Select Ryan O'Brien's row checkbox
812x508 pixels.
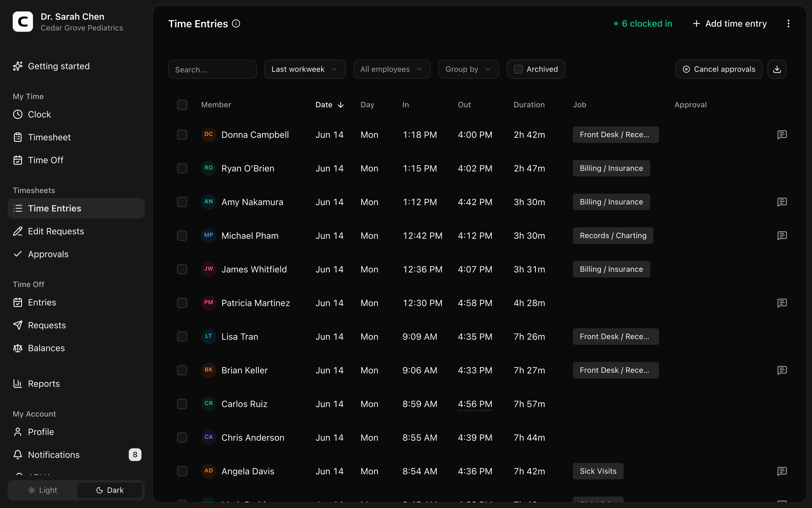click(x=182, y=168)
